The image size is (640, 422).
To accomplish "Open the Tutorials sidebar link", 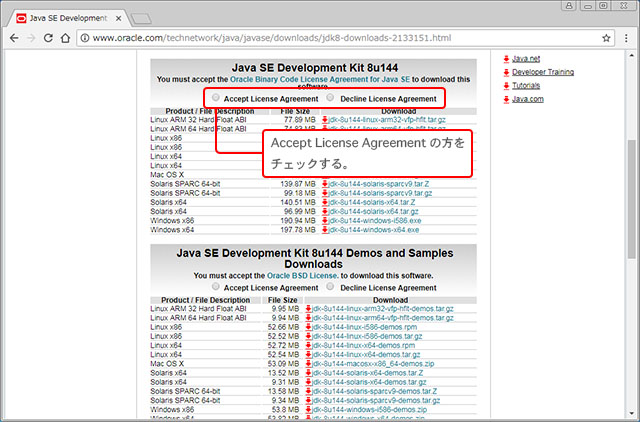I will [526, 86].
